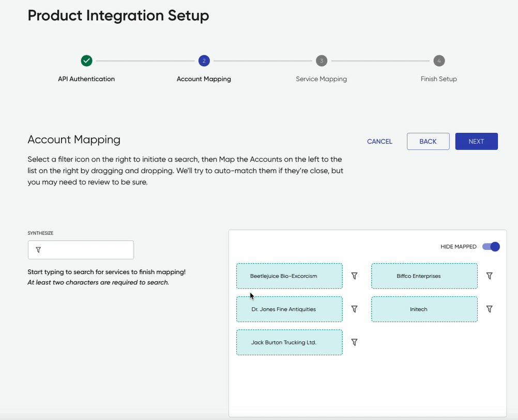Click the numbered circle for Service Mapping step
The width and height of the screenshot is (518, 420).
[x=321, y=61]
